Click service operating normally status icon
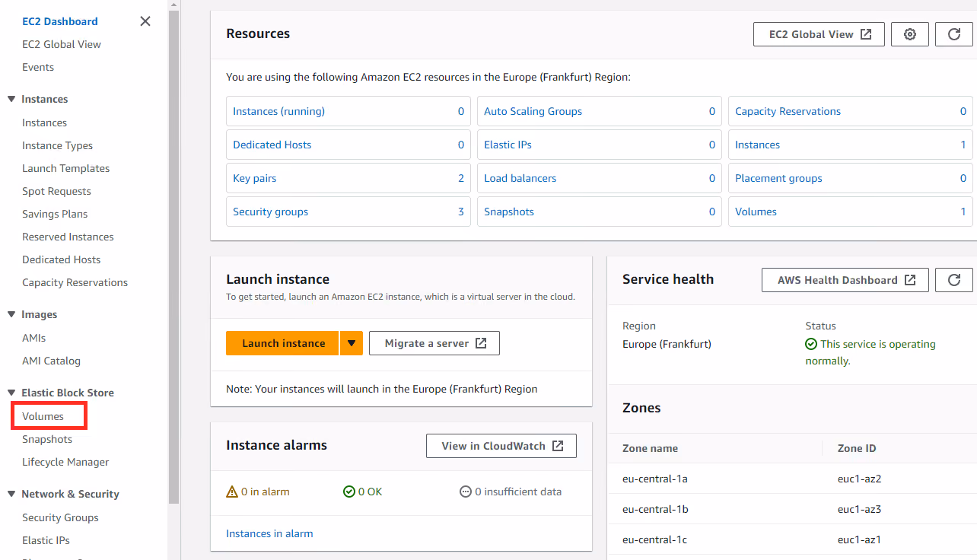The image size is (977, 560). point(811,344)
